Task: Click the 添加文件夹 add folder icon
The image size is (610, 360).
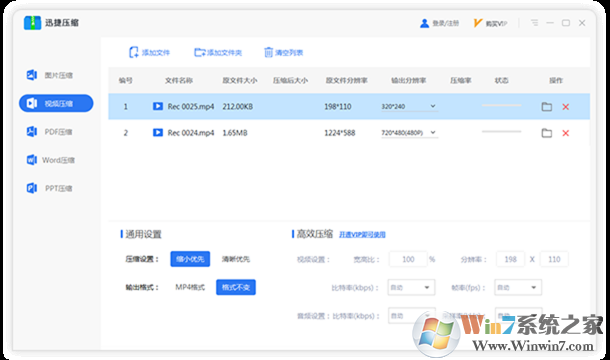Action: coord(200,53)
